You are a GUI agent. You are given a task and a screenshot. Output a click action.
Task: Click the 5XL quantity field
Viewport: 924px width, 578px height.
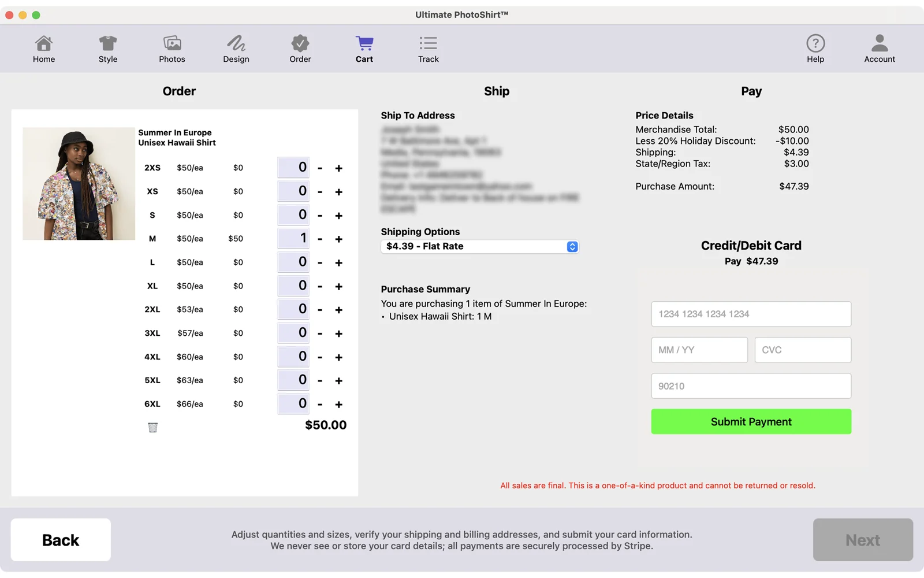tap(293, 380)
